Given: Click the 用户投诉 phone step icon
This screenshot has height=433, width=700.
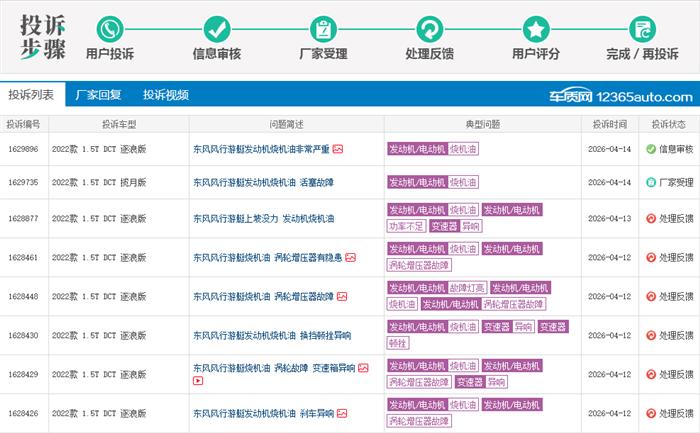Looking at the screenshot, I should coord(110,28).
